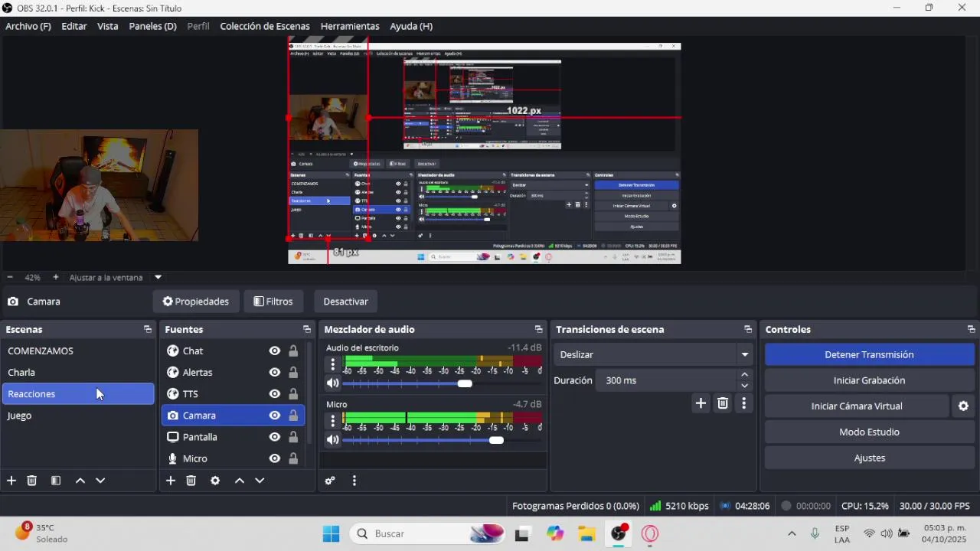Screen dimensions: 980x551
Task: Open scene filters icon in Escenas panel
Action: coord(56,481)
